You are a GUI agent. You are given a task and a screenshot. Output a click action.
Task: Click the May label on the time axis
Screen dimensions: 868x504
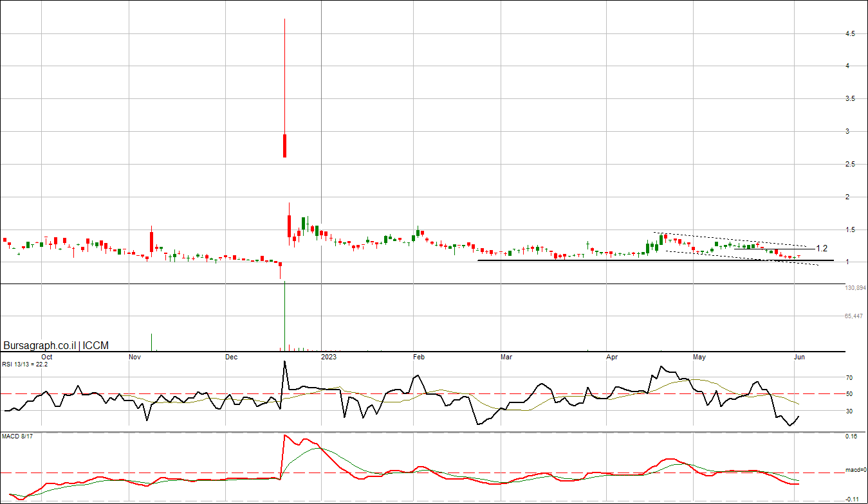click(699, 356)
